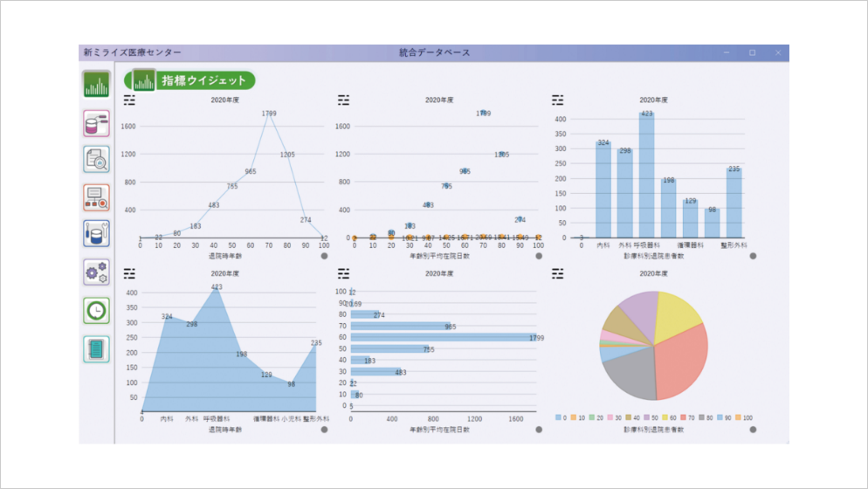Toggle gray dot on the vertical bar chart widget
Screen dimensions: 868x489
pos(753,257)
